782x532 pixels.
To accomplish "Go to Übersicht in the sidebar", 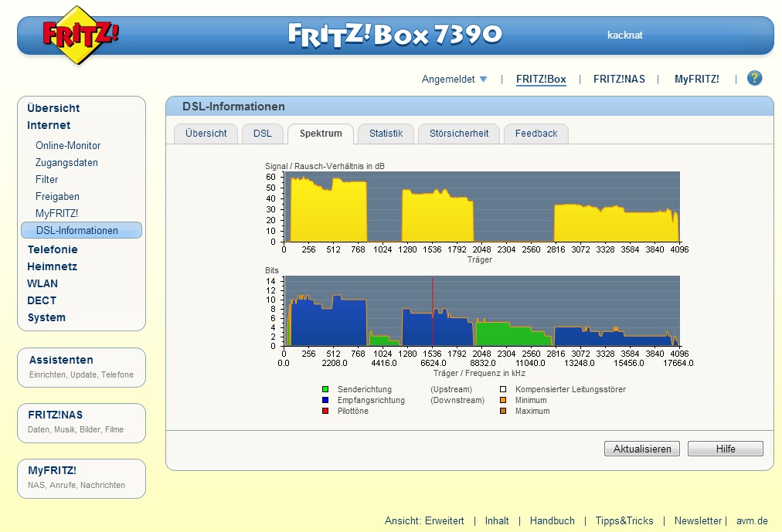I will pyautogui.click(x=53, y=108).
